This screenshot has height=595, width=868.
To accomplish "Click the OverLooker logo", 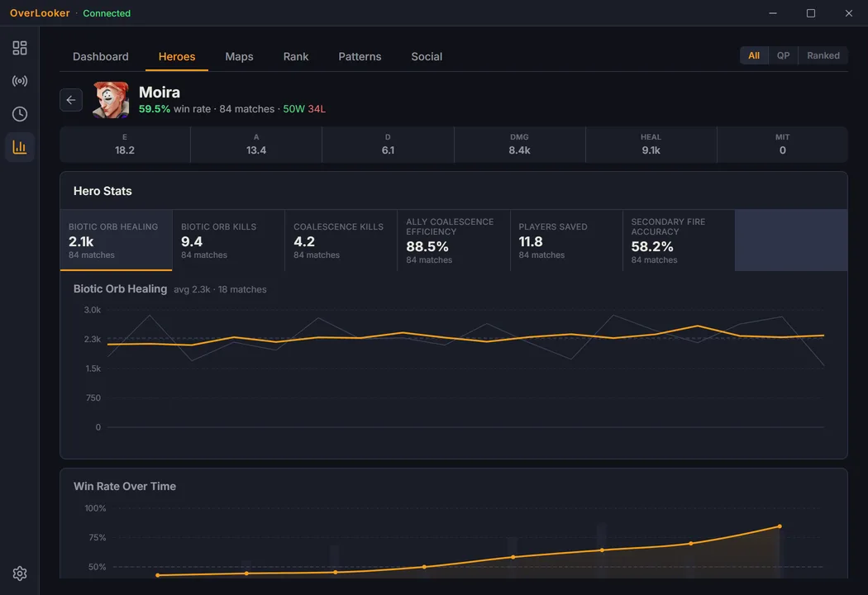I will tap(39, 13).
